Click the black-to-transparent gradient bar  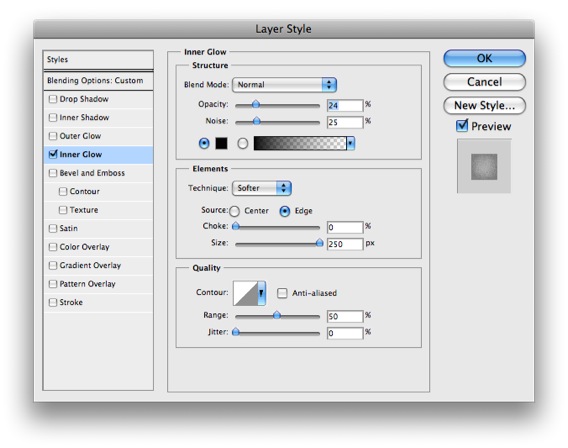(300, 143)
